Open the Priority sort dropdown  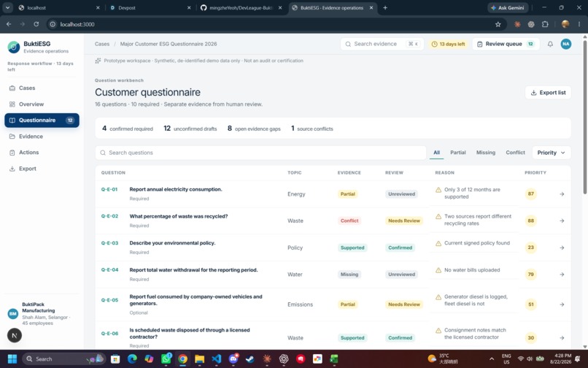tap(551, 153)
